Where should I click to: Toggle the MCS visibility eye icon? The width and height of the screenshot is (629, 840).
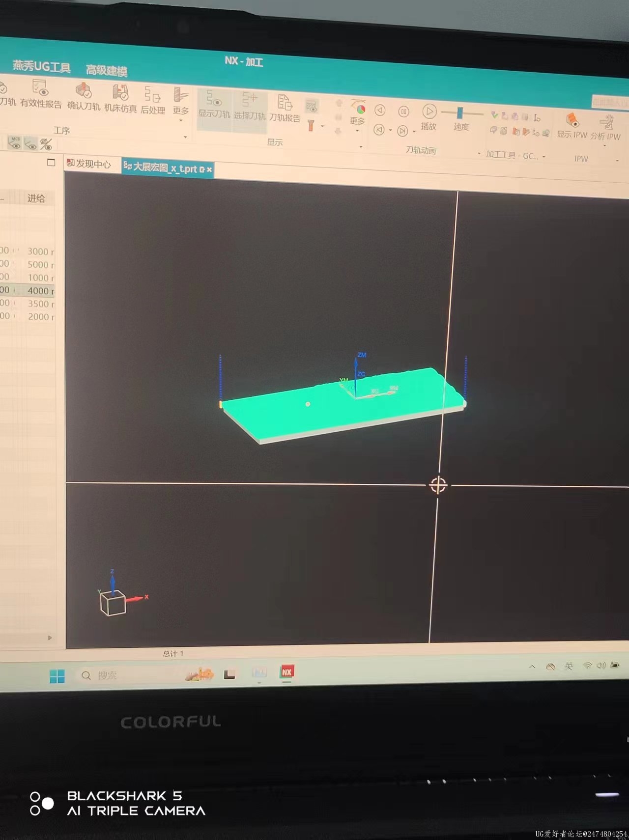pyautogui.click(x=15, y=143)
